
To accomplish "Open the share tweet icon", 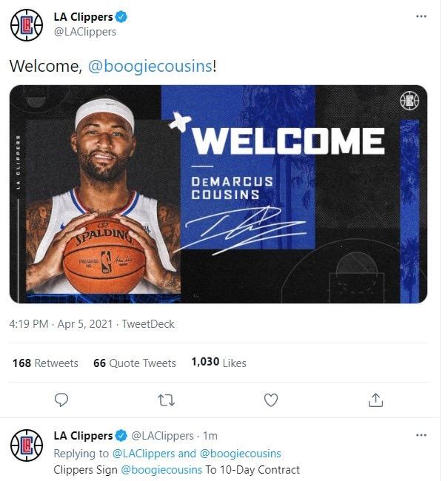I will (375, 400).
